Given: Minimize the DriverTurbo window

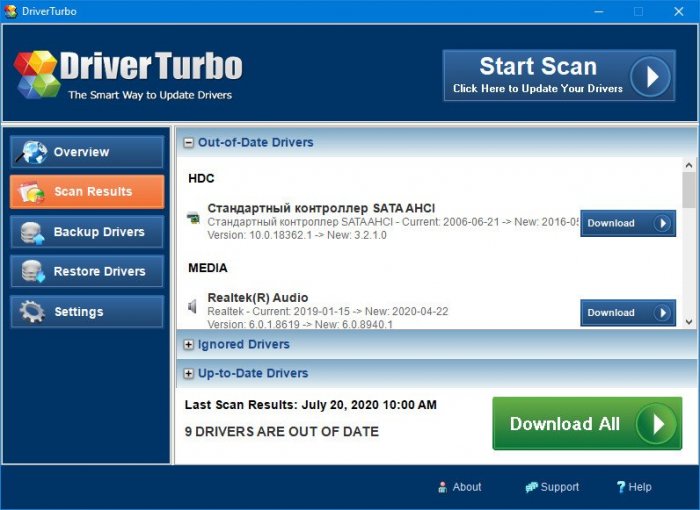Looking at the screenshot, I should point(599,12).
